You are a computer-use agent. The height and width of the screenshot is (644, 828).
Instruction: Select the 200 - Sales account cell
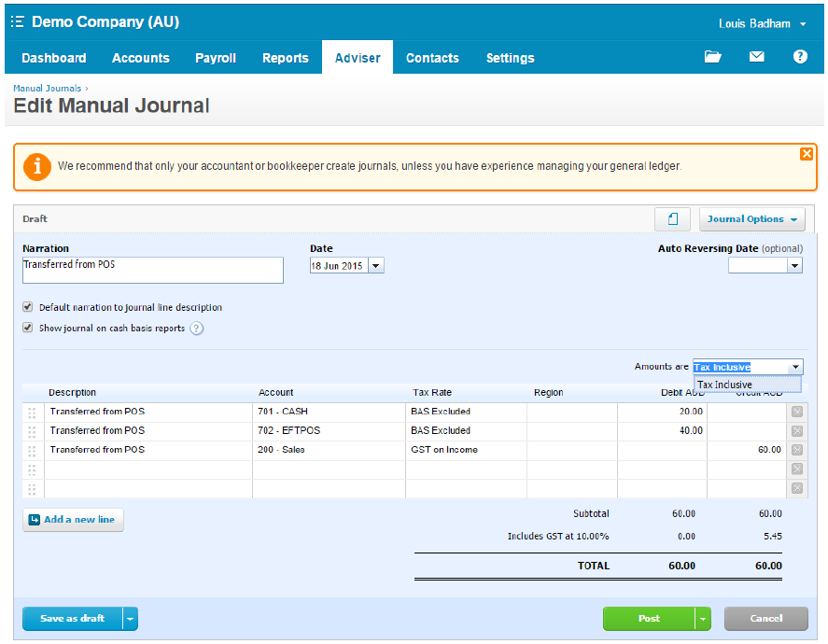tap(329, 450)
